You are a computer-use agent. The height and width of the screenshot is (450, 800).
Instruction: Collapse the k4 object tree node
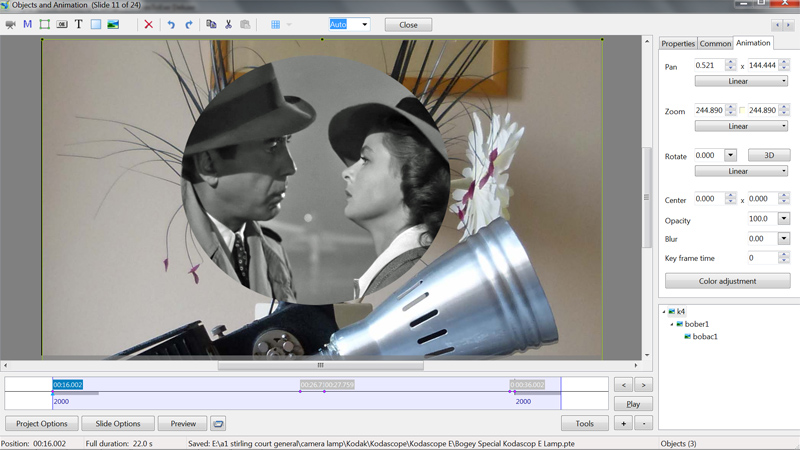(664, 311)
